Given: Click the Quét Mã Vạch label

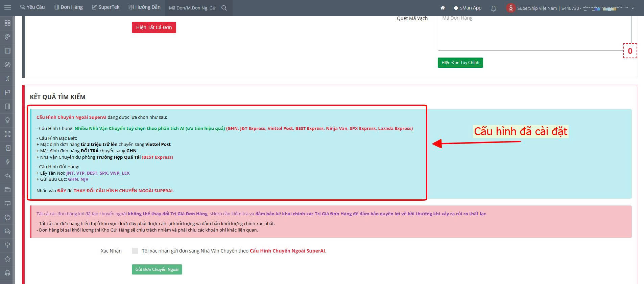Looking at the screenshot, I should pos(412,18).
